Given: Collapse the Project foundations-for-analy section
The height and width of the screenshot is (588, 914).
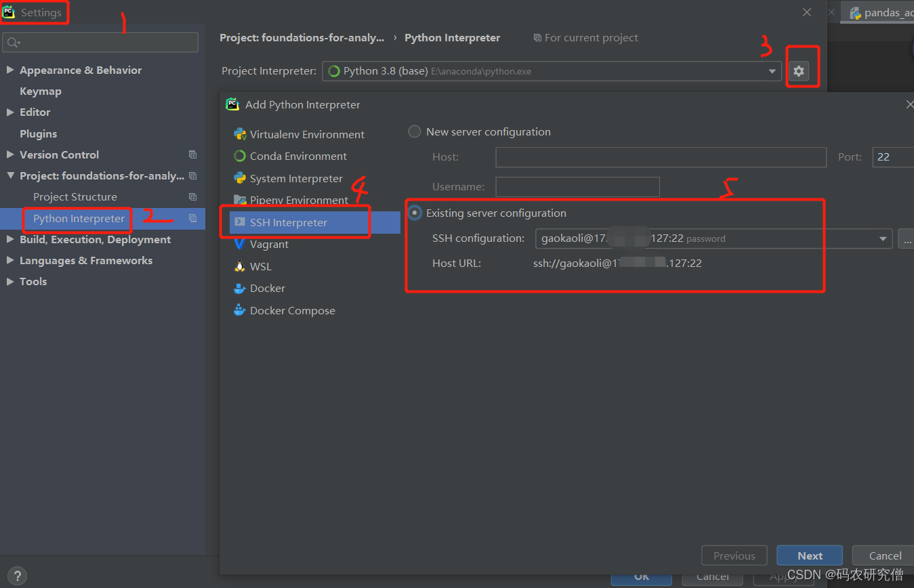Looking at the screenshot, I should tap(10, 175).
